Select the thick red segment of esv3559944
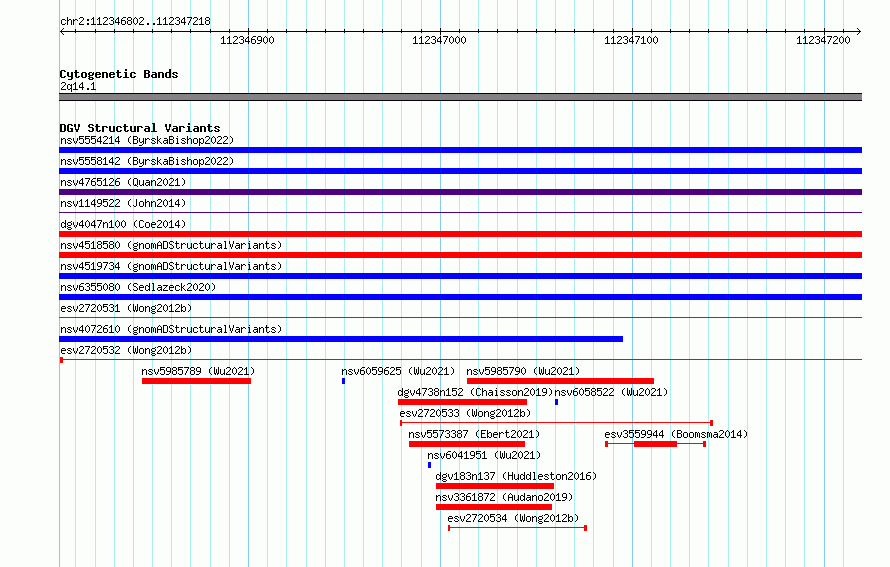Screen dimensions: 890x567 tap(656, 444)
